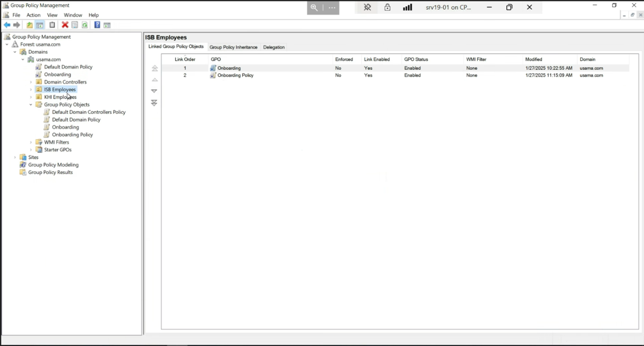Image resolution: width=644 pixels, height=346 pixels.
Task: Click the move link down arrow
Action: pos(154,90)
